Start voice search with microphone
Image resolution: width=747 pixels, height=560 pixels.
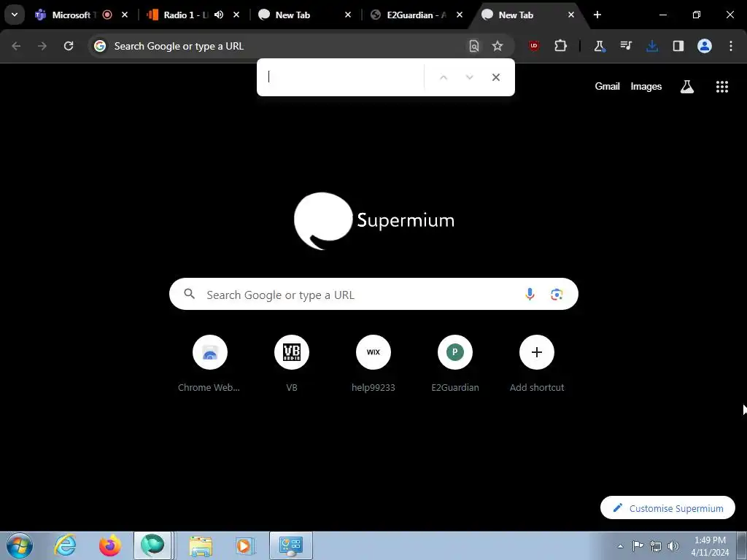[530, 295]
